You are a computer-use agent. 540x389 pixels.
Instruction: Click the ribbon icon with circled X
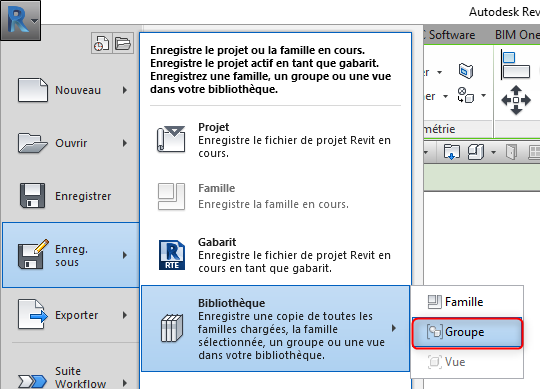pos(466,95)
